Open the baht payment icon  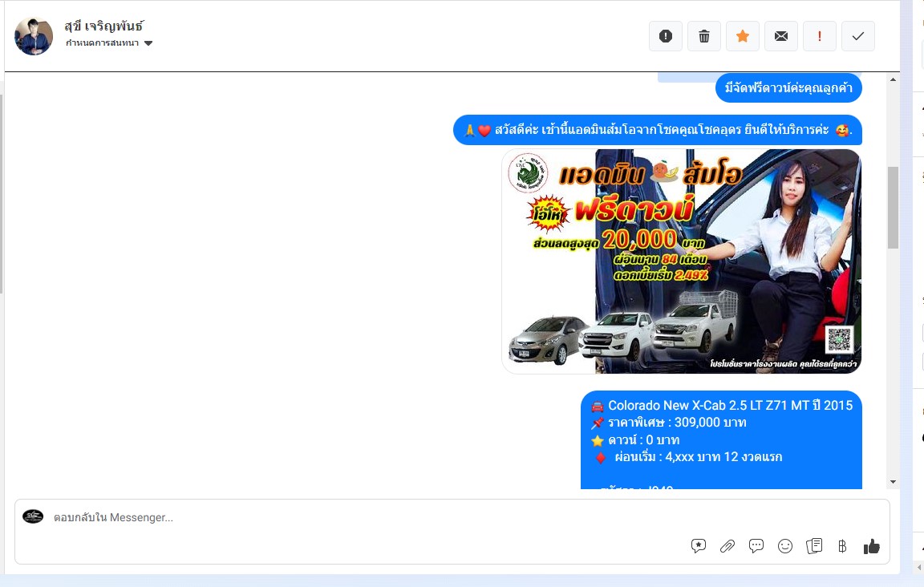click(x=842, y=546)
